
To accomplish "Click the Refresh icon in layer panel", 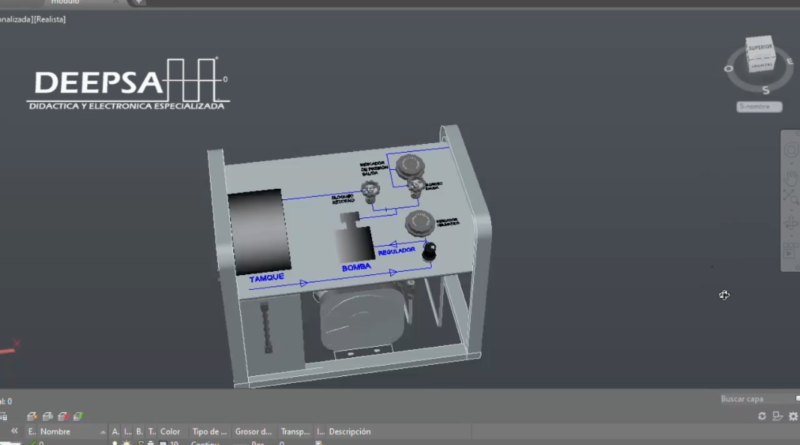I will (762, 415).
